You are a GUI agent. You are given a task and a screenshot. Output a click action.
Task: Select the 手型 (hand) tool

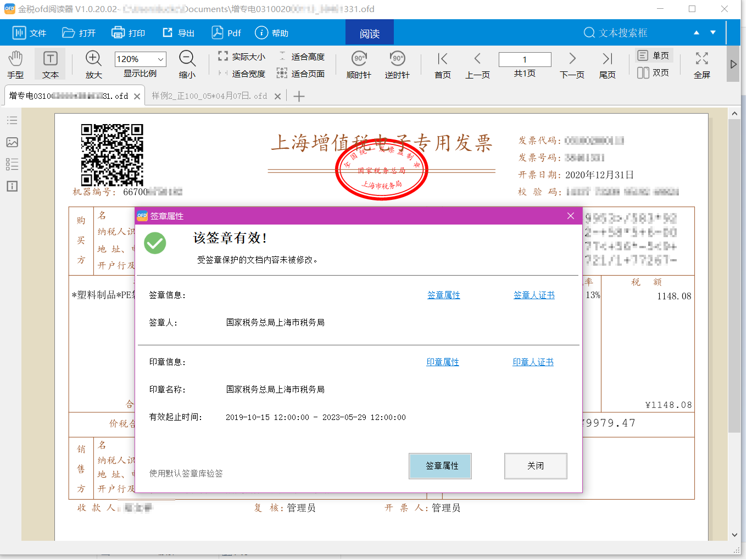[x=15, y=64]
